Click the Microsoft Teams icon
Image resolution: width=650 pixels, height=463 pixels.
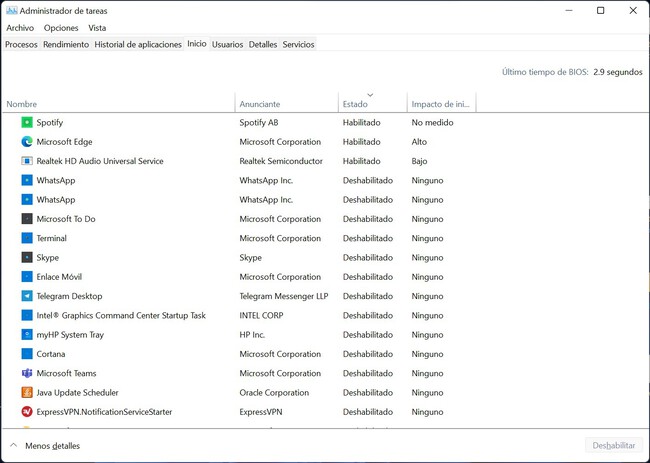pos(27,373)
